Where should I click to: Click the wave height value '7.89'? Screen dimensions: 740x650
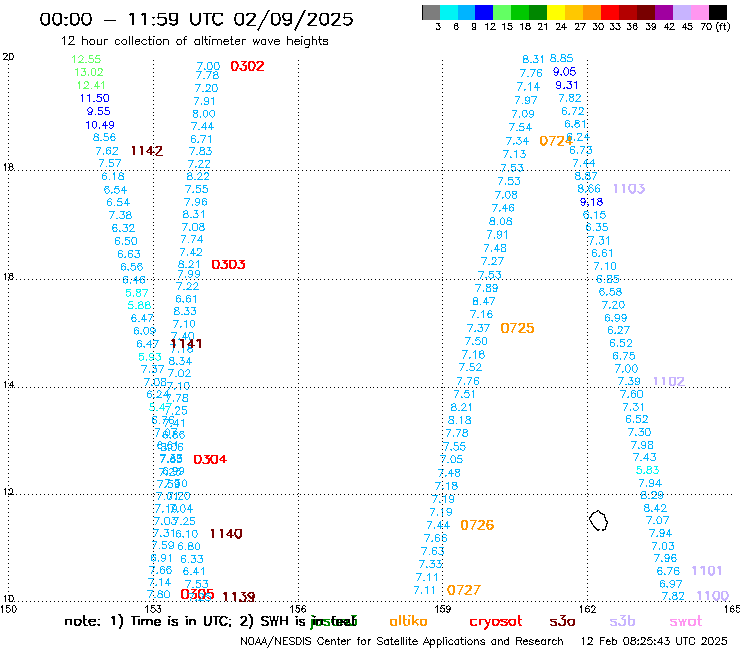(487, 288)
